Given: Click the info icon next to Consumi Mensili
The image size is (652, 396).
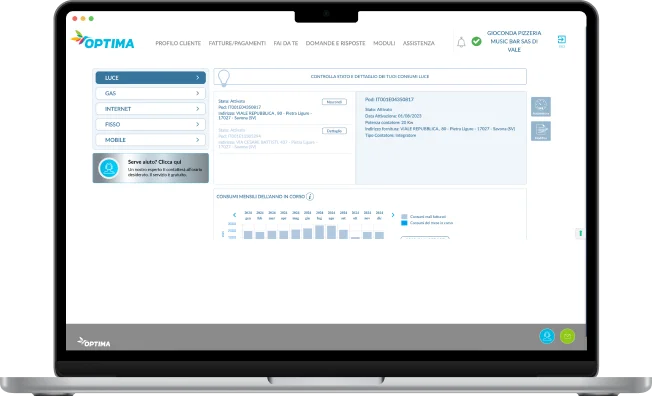Looking at the screenshot, I should (x=310, y=196).
